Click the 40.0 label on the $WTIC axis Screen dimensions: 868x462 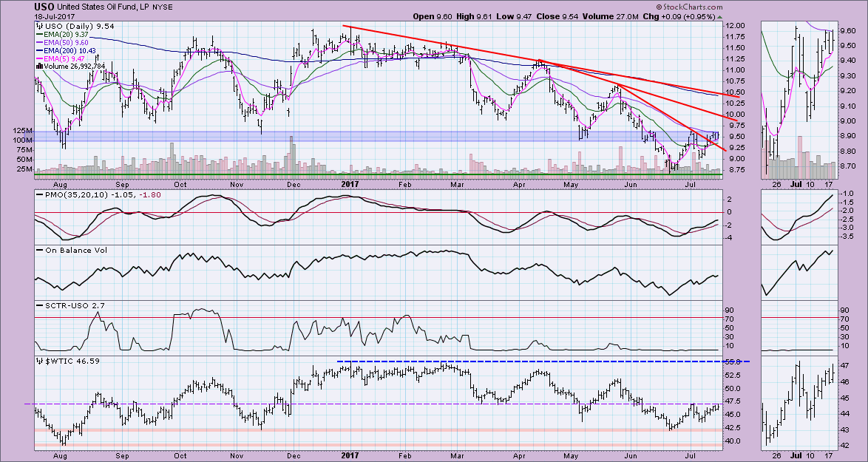point(733,441)
